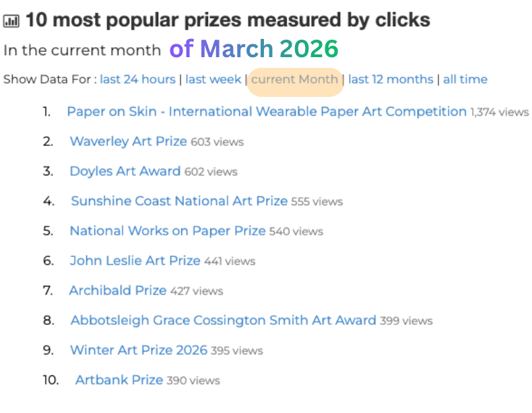Open Paper on Skin Wearable Paper Art Competition
This screenshot has height=413, width=532.
(266, 112)
